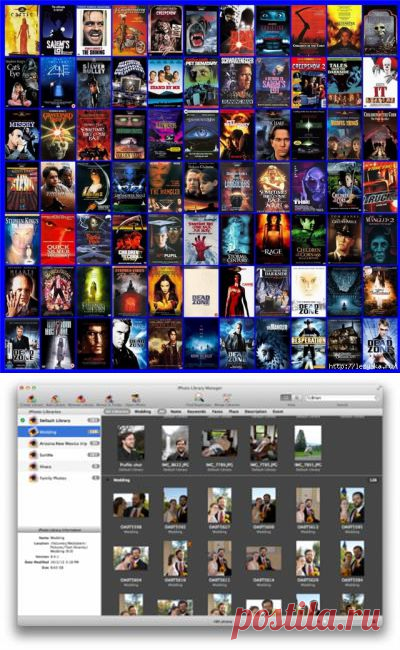Select Default Library in the sidebar
The width and height of the screenshot is (400, 650).
pos(59,420)
